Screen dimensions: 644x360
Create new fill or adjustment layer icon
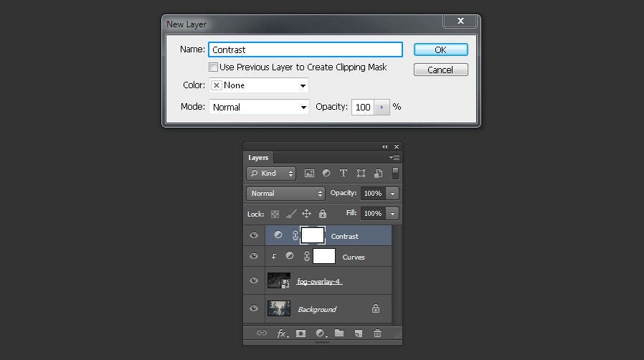pos(321,333)
